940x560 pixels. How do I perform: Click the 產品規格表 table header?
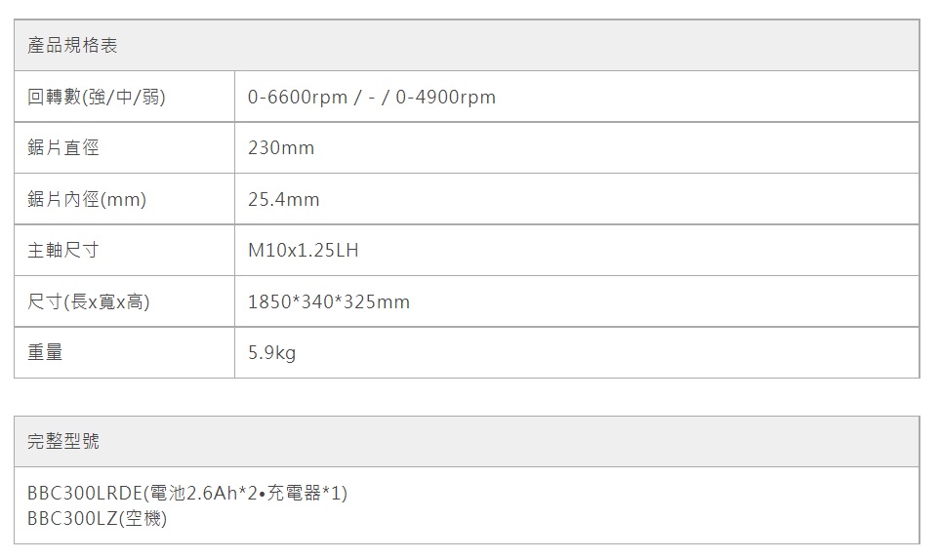click(x=72, y=46)
